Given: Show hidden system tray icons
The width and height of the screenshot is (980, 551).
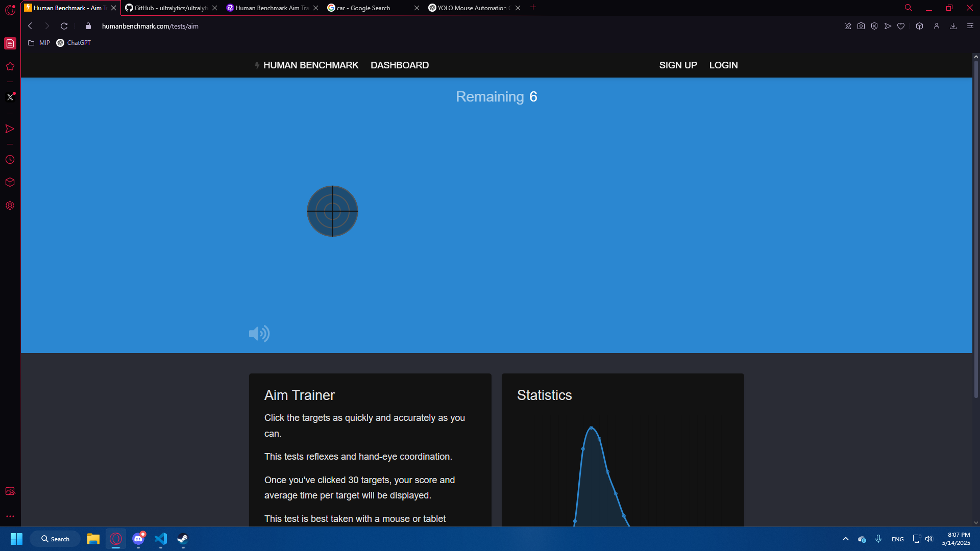Looking at the screenshot, I should click(x=845, y=539).
